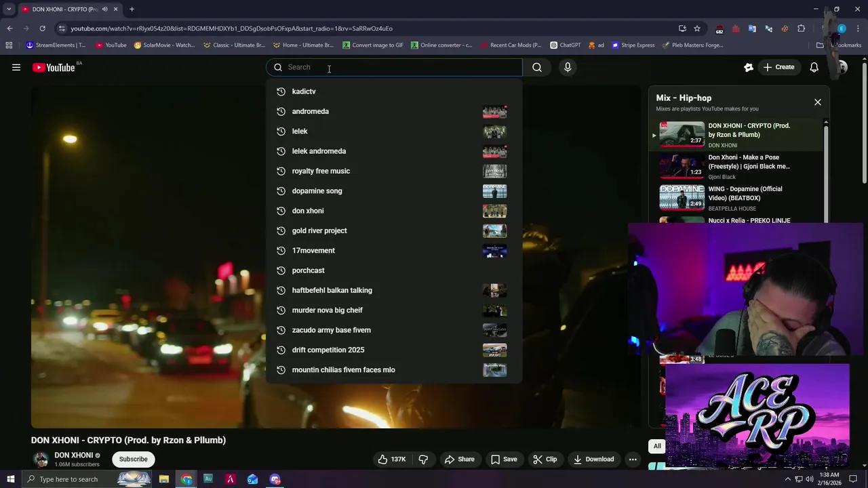The image size is (868, 488).
Task: Mute tab via speaker icon on tab
Action: 104,9
